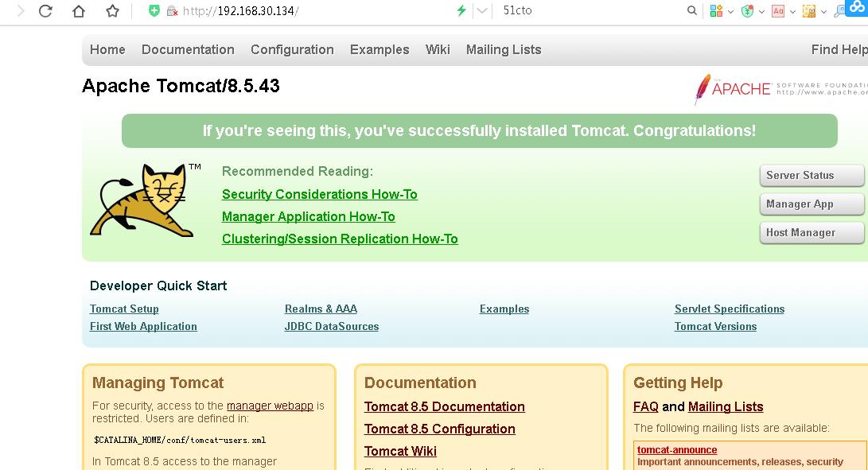Viewport: 868px width, 470px height.
Task: Open the Wiki navigation item
Action: tap(438, 50)
